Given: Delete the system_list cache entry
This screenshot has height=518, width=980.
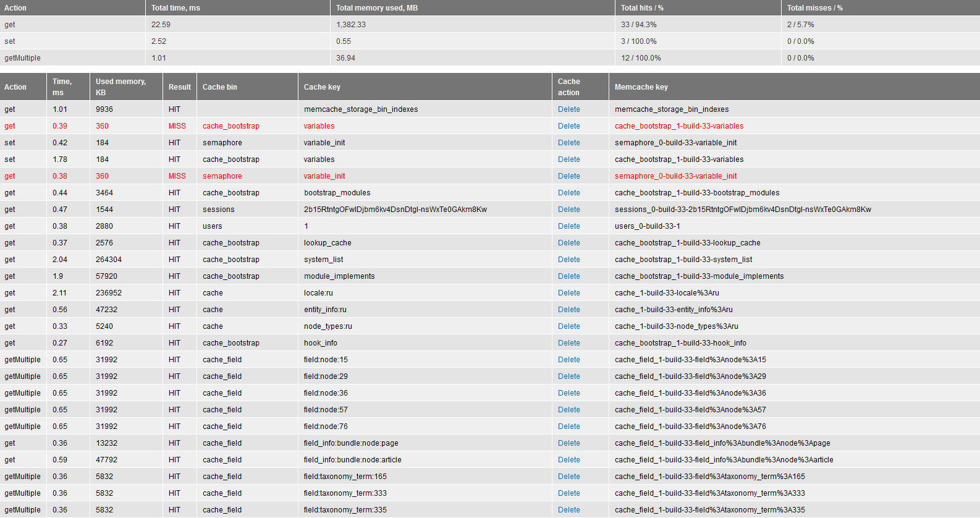Looking at the screenshot, I should coord(568,260).
